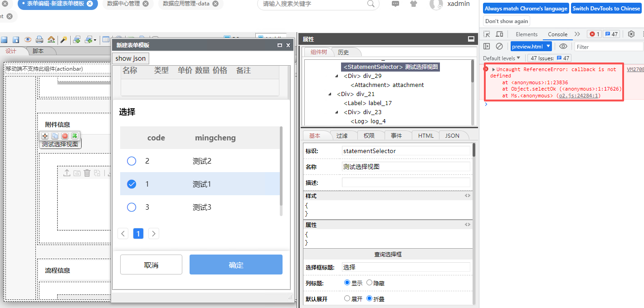Open the Default levels dropdown

501,58
